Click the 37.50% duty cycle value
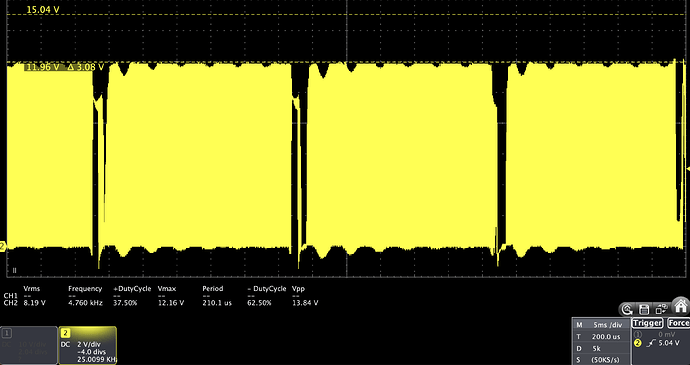The width and height of the screenshot is (690, 365). 125,303
